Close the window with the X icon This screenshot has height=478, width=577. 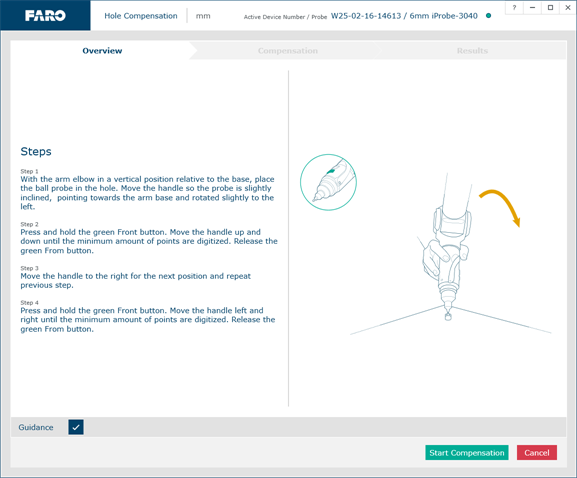tap(567, 7)
